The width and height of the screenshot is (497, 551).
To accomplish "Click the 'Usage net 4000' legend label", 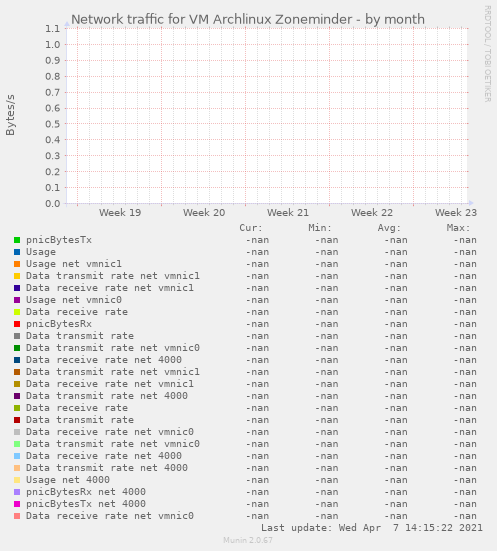I will click(x=68, y=480).
